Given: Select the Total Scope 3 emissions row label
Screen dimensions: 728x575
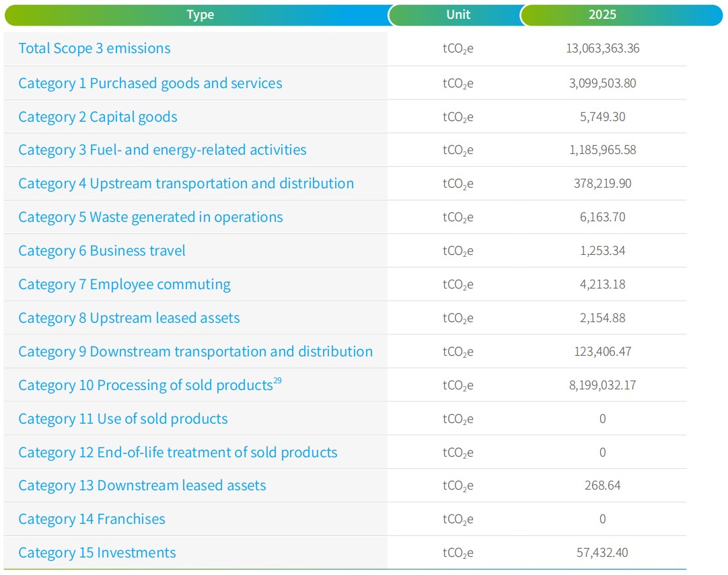Looking at the screenshot, I should coord(94,48).
